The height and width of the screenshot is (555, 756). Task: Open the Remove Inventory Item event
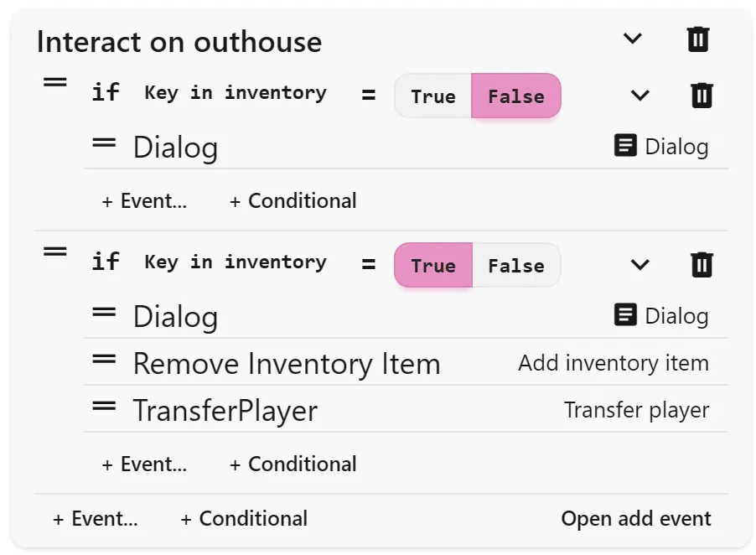pyautogui.click(x=406, y=363)
